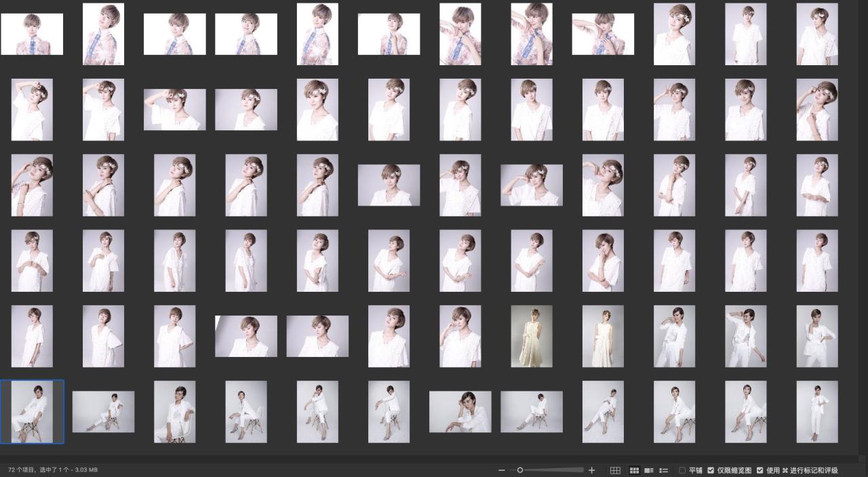Click the minus button to shrink thumbnails
The image size is (868, 477).
[x=502, y=470]
